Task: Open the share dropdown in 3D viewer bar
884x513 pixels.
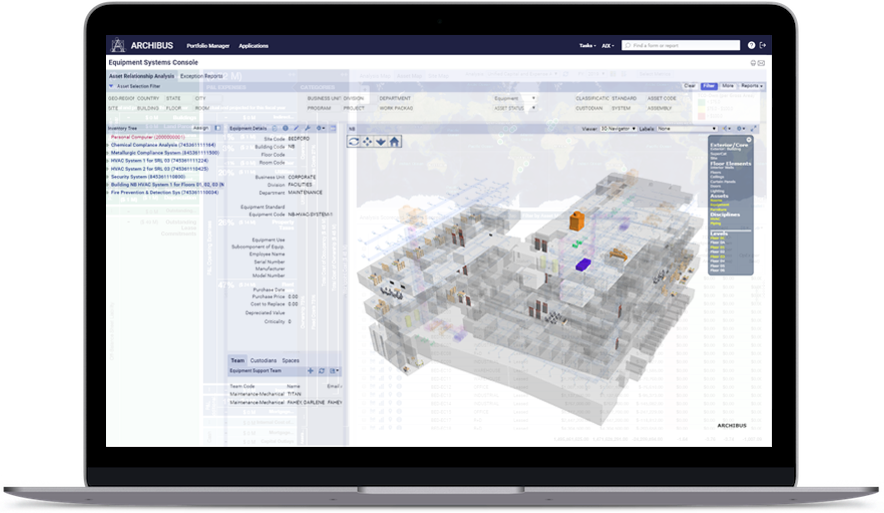Action: pyautogui.click(x=727, y=129)
